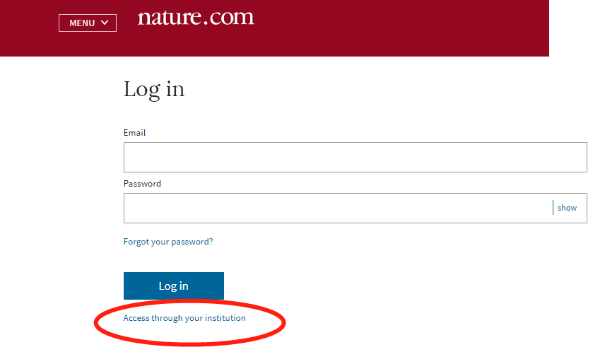Image resolution: width=605 pixels, height=364 pixels.
Task: Focus the Email input field
Action: (355, 157)
